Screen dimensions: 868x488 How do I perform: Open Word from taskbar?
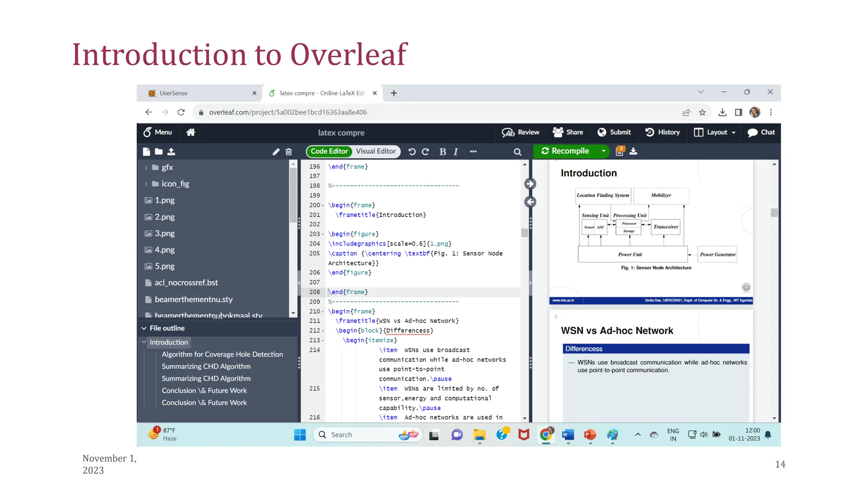568,435
